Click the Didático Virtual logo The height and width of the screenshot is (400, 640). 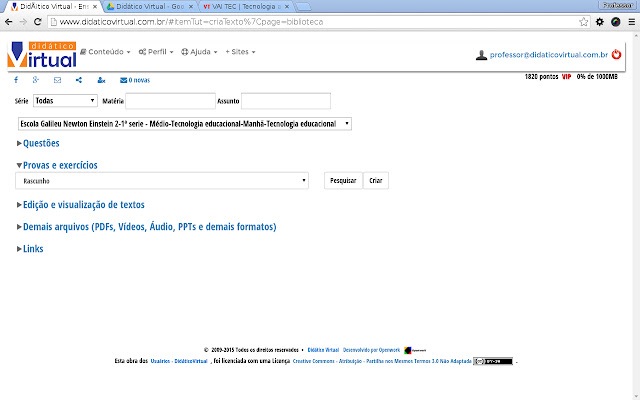pos(42,54)
